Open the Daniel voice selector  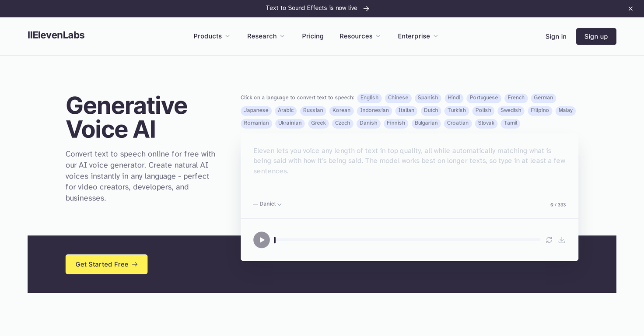267,204
